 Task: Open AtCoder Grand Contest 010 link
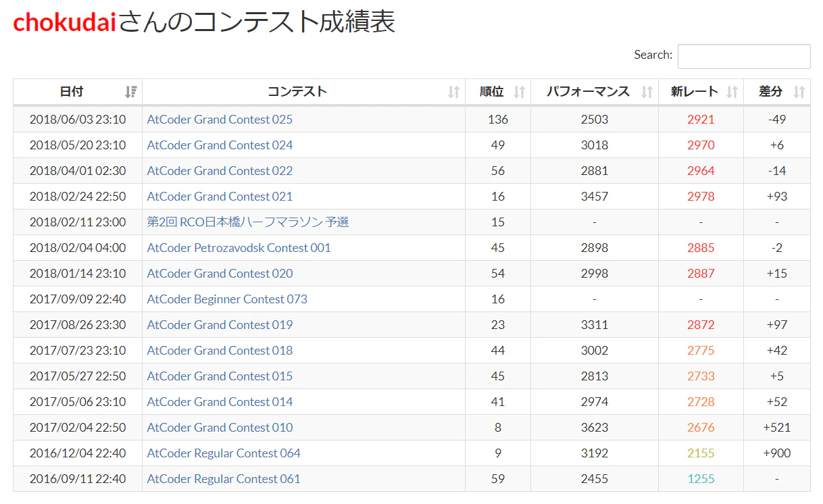point(220,428)
